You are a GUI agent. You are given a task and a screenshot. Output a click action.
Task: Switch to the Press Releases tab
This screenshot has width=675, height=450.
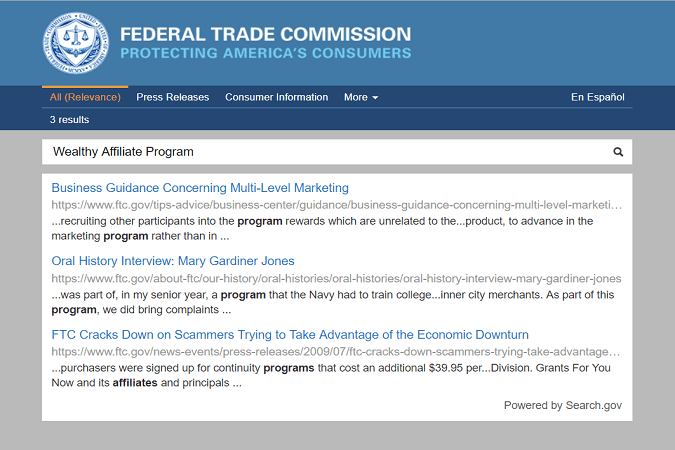[x=173, y=97]
